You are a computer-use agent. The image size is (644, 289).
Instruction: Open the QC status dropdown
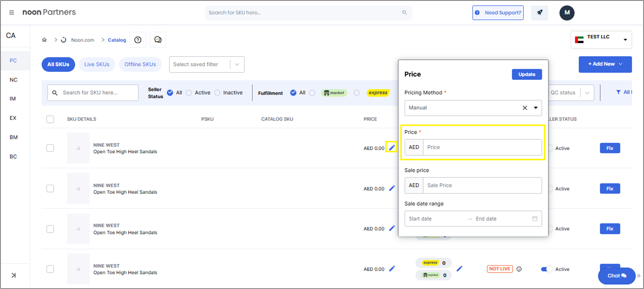570,93
